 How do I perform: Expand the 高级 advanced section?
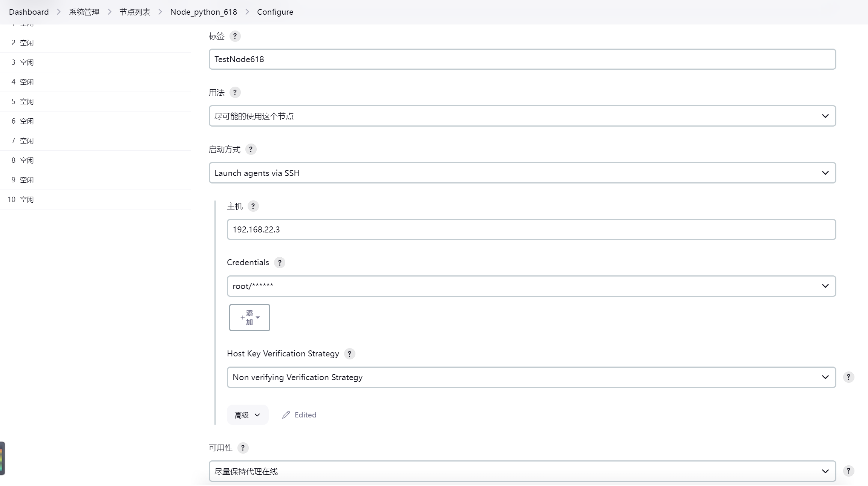point(247,415)
